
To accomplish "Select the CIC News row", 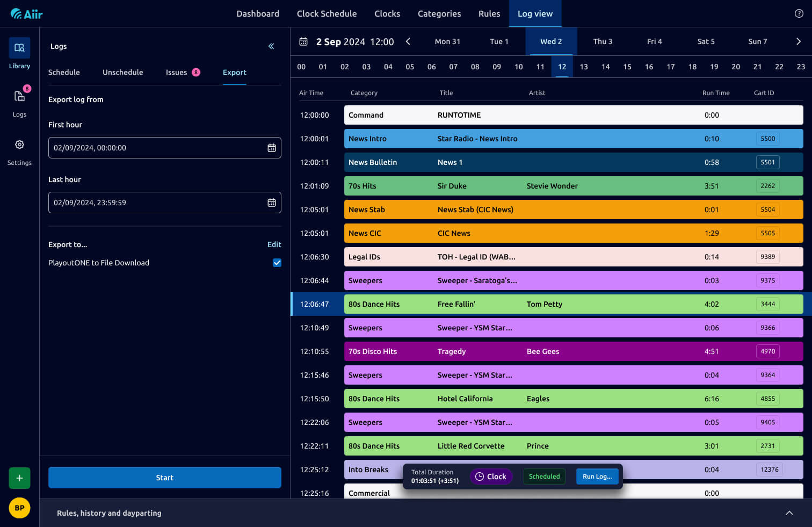I will pos(574,233).
